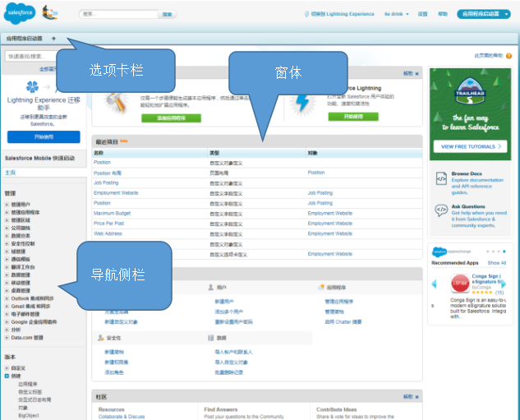Expand the 管理用户 tree node
Image resolution: width=520 pixels, height=420 pixels.
click(7, 205)
